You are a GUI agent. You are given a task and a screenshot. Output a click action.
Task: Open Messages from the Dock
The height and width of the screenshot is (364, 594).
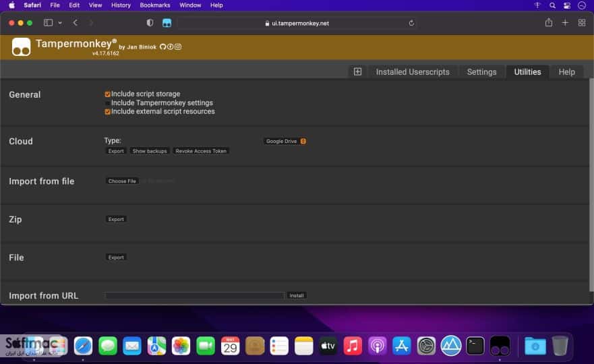108,345
